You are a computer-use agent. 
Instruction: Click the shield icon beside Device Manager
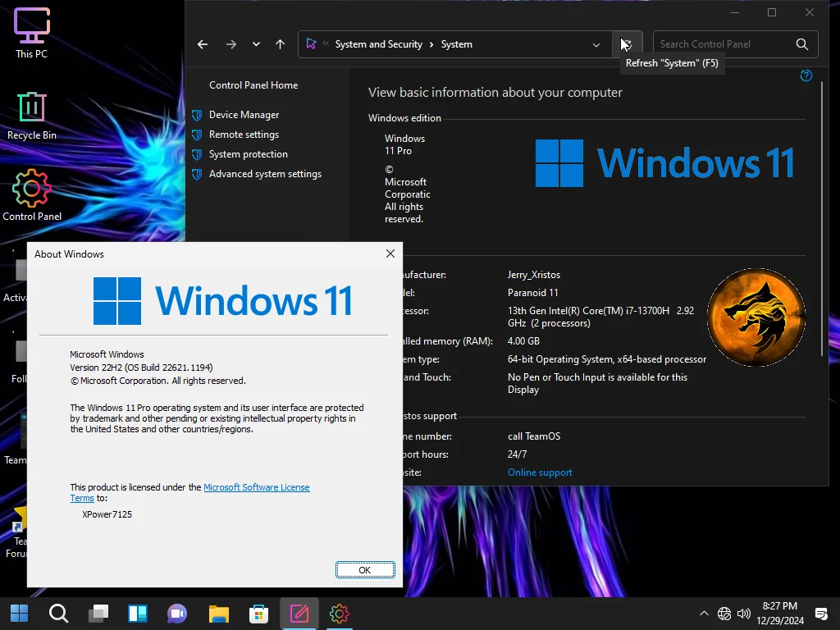197,115
